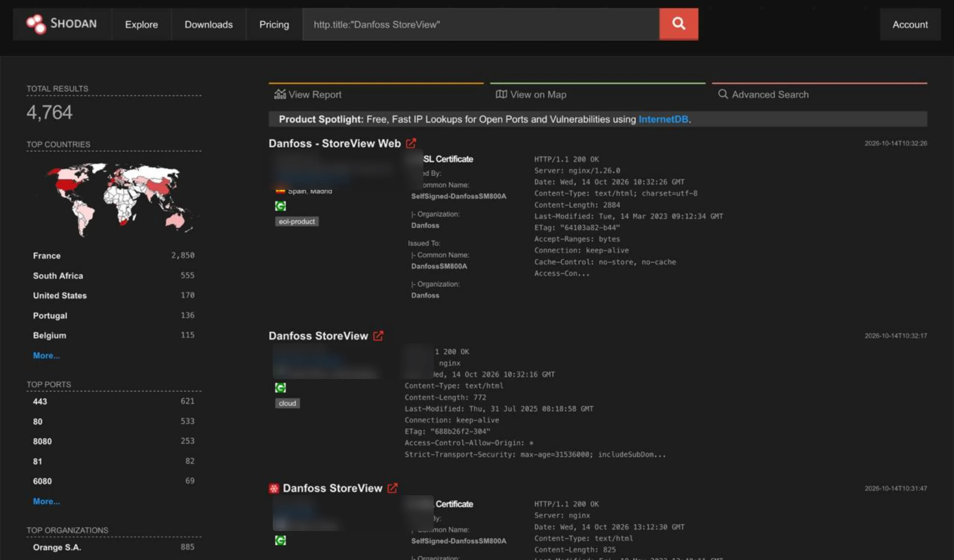This screenshot has height=560, width=954.
Task: Click the Shodan logo icon
Action: 36,24
